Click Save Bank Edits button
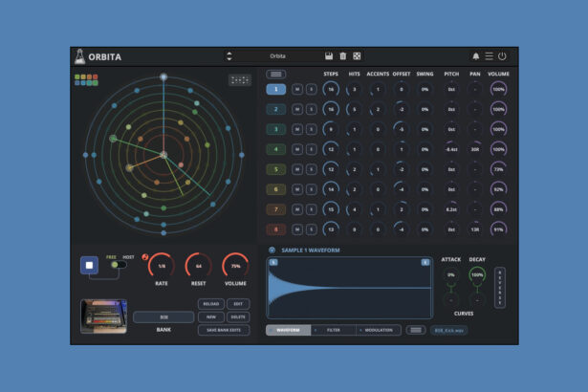The width and height of the screenshot is (588, 392). (224, 330)
